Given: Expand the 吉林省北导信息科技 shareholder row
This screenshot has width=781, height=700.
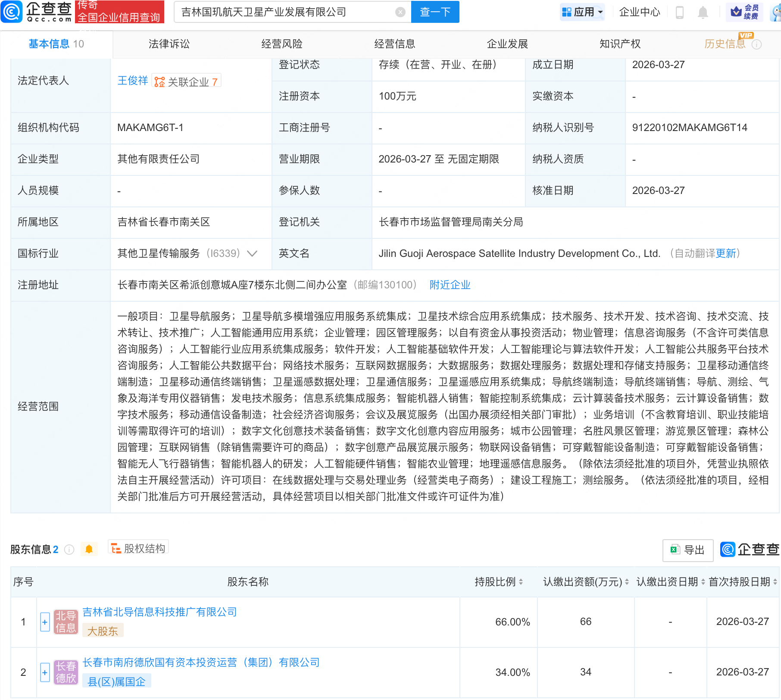Looking at the screenshot, I should pyautogui.click(x=45, y=622).
